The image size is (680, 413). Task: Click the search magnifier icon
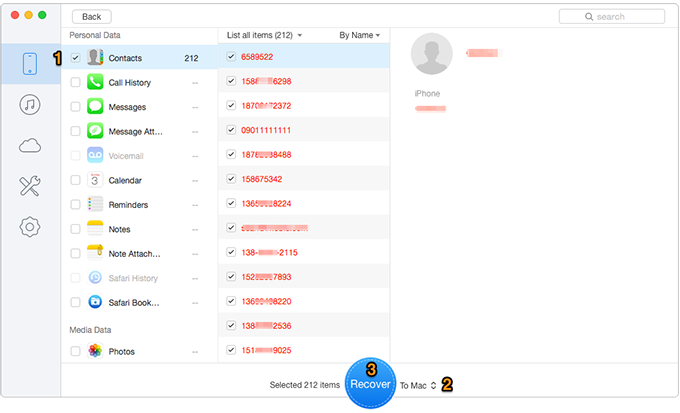coord(589,16)
